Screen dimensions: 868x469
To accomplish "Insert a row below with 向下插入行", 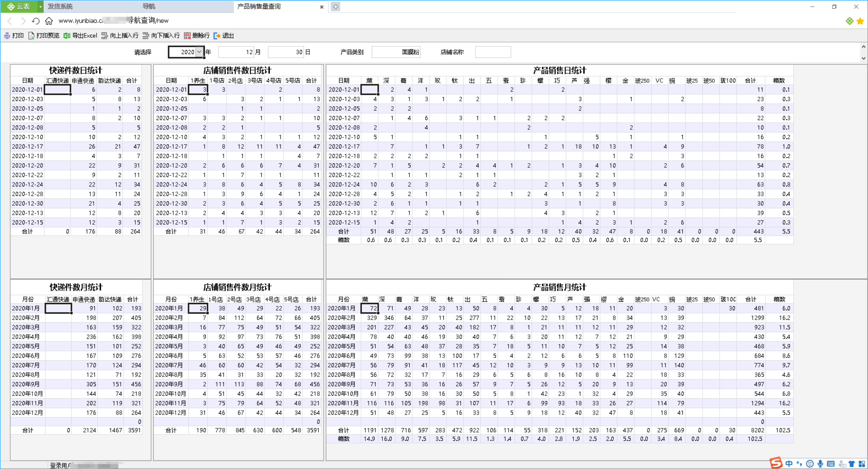I will (161, 36).
